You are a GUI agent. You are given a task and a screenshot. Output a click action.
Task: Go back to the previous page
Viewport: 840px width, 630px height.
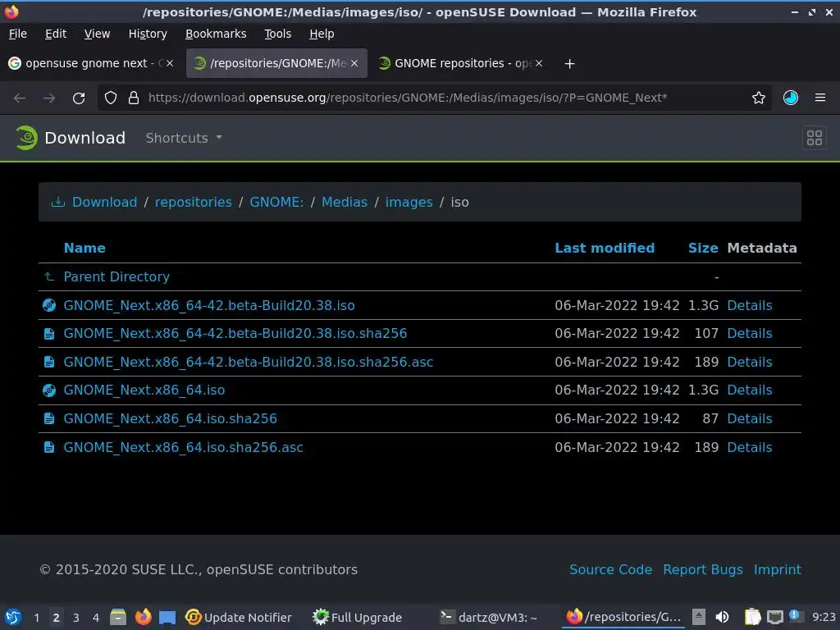pos(20,98)
